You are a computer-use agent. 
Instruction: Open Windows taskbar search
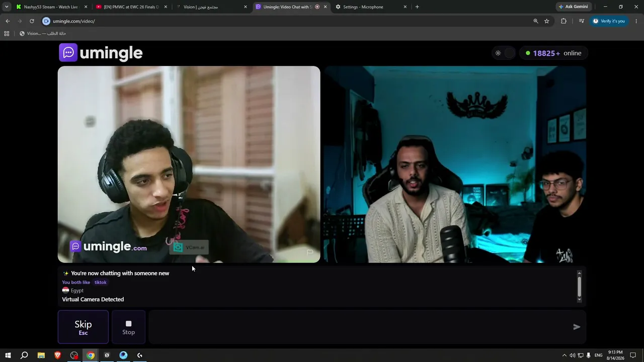24,355
